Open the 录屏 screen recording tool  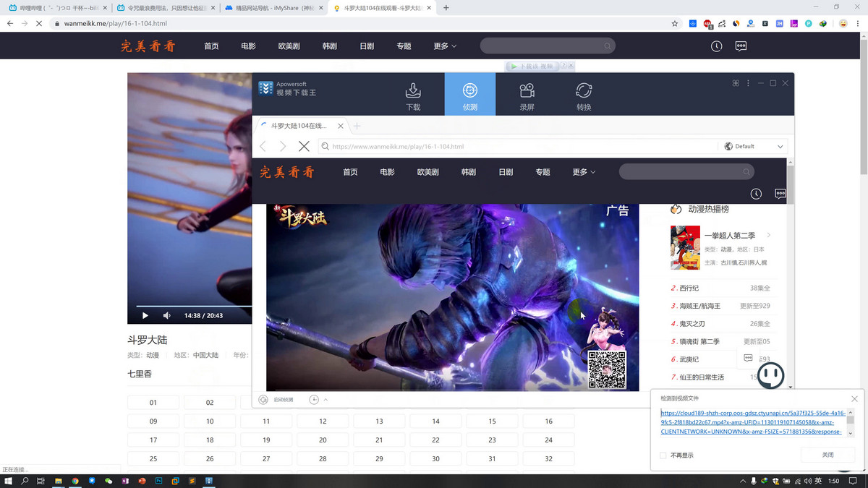pyautogui.click(x=527, y=95)
